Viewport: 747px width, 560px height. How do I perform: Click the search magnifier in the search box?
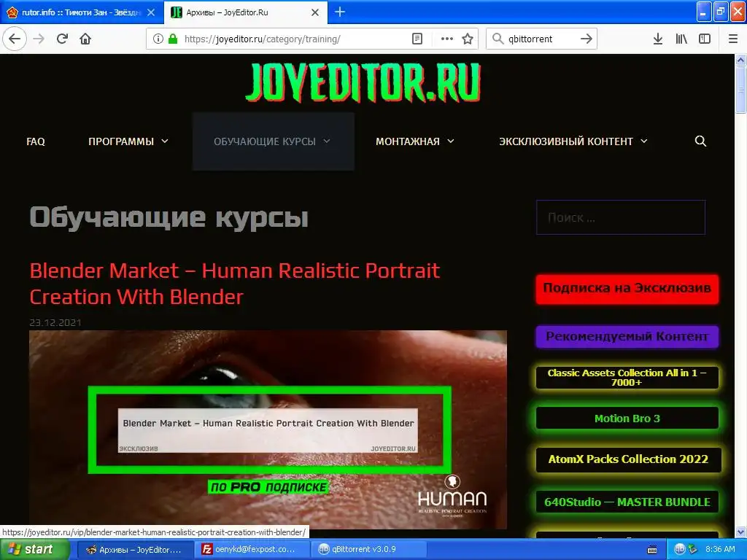tap(498, 39)
